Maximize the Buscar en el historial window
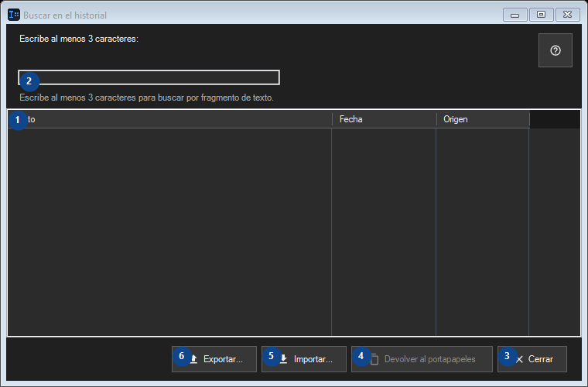Viewport: 588px width, 387px height. (541, 15)
